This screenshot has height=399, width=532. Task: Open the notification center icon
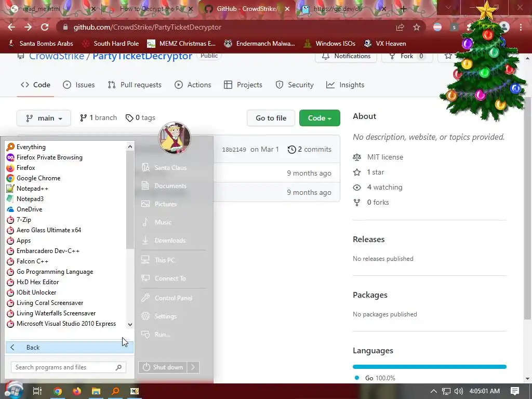pos(515,391)
